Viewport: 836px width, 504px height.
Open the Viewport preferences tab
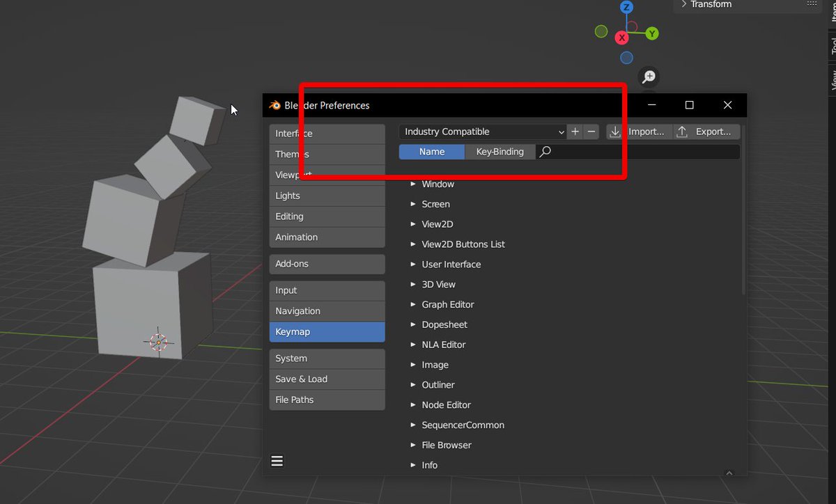point(327,175)
